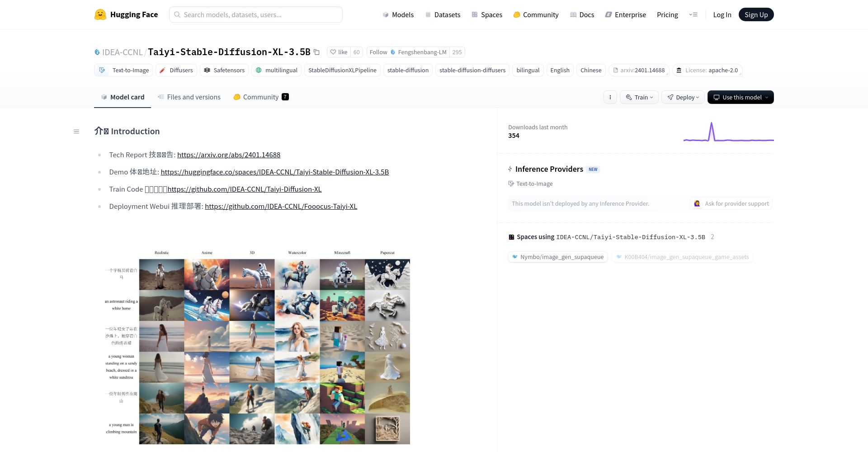The width and height of the screenshot is (868, 452).
Task: Expand the Use this model dropdown
Action: 741,97
